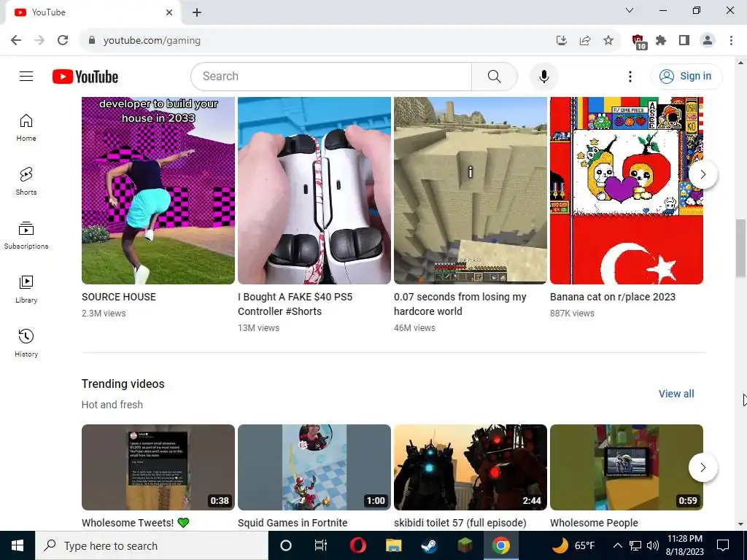
Task: Click the page vertical scrollbar thumb
Action: (740, 248)
